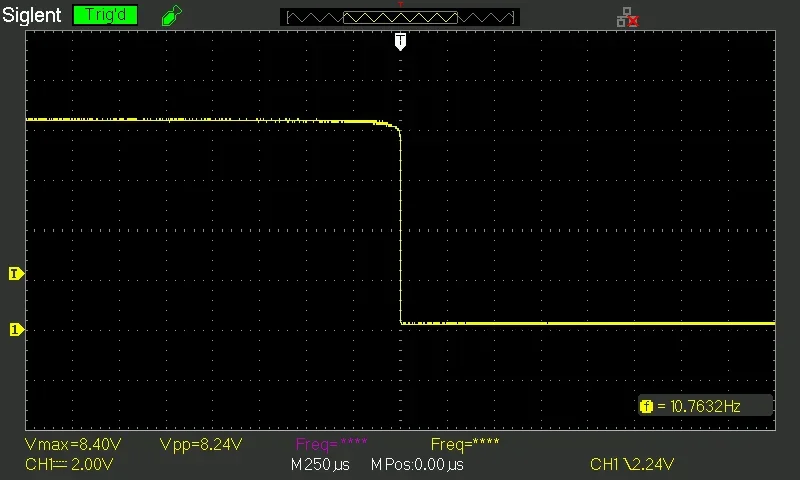Image resolution: width=800 pixels, height=480 pixels.
Task: Click the purple Freq=**** readout
Action: click(x=331, y=444)
